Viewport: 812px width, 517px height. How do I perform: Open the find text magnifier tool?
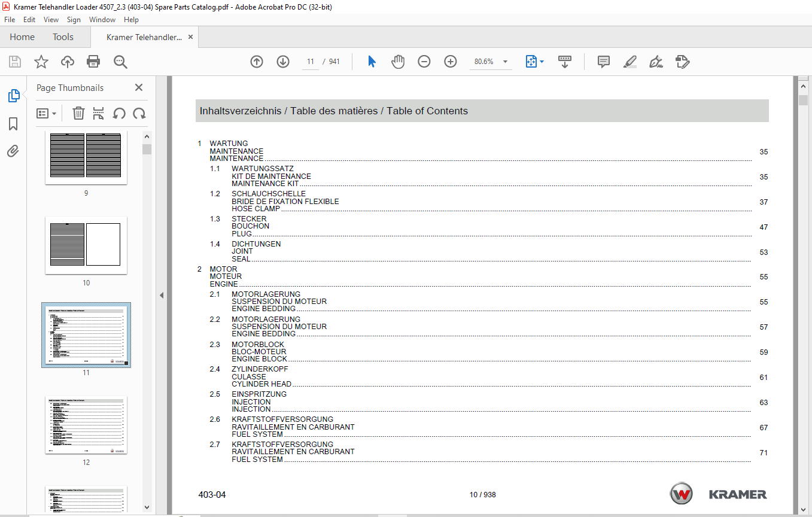click(x=120, y=62)
